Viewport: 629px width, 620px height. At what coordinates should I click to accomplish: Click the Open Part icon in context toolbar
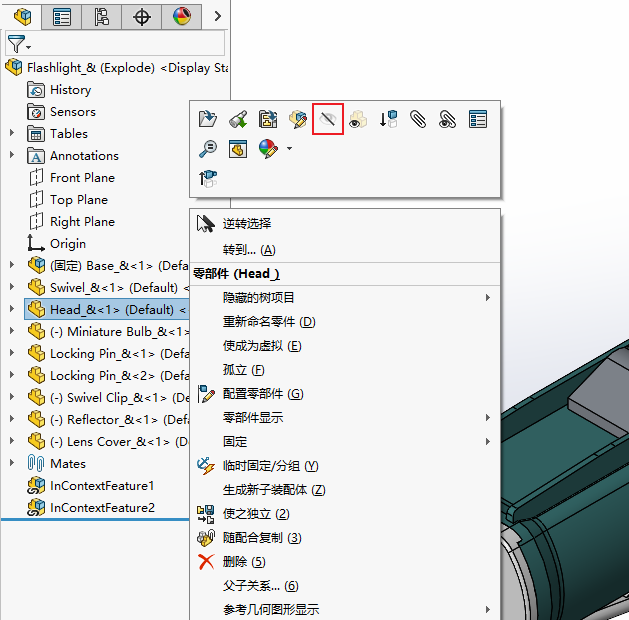(208, 120)
